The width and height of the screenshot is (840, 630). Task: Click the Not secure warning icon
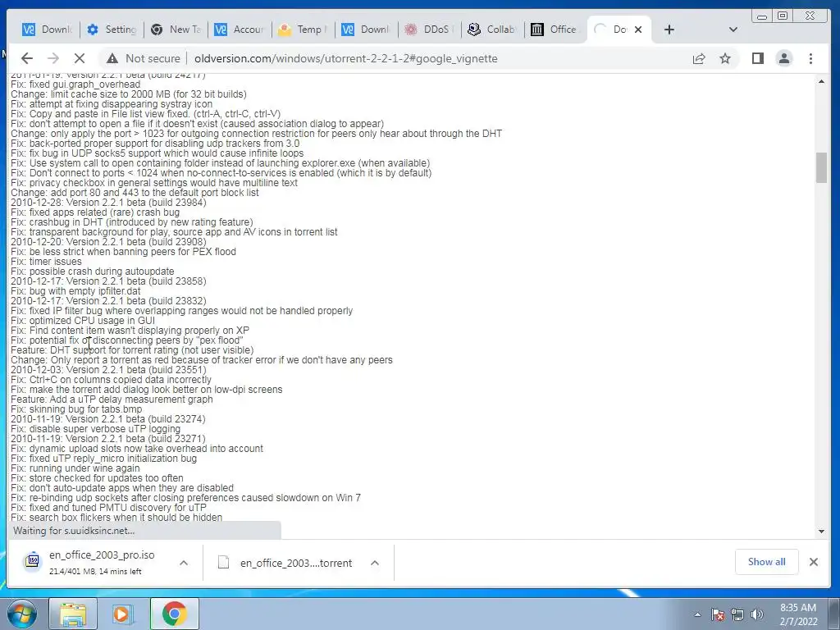coord(112,58)
